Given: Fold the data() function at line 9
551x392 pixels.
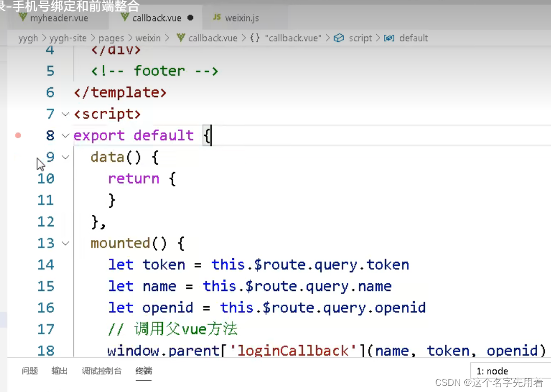Looking at the screenshot, I should coord(65,157).
